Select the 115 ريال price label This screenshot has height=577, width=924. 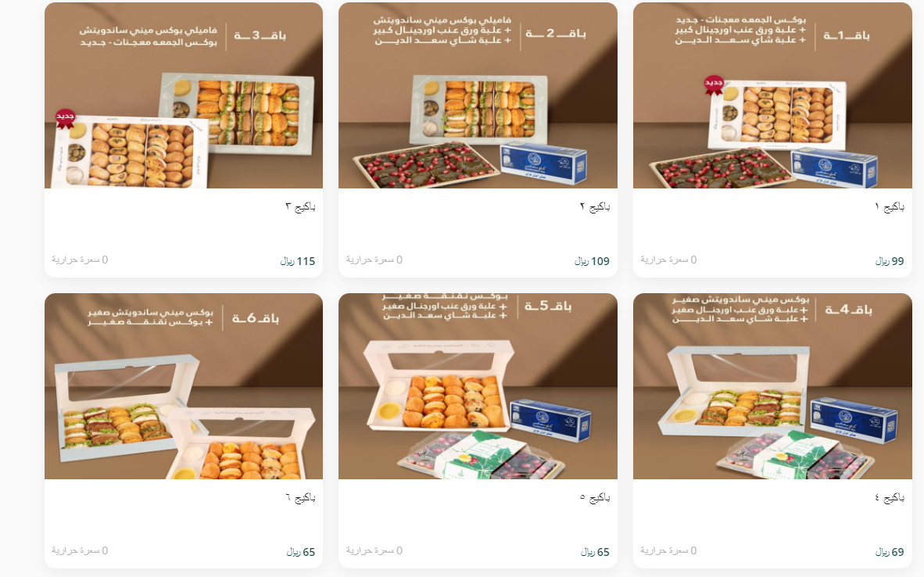[298, 261]
